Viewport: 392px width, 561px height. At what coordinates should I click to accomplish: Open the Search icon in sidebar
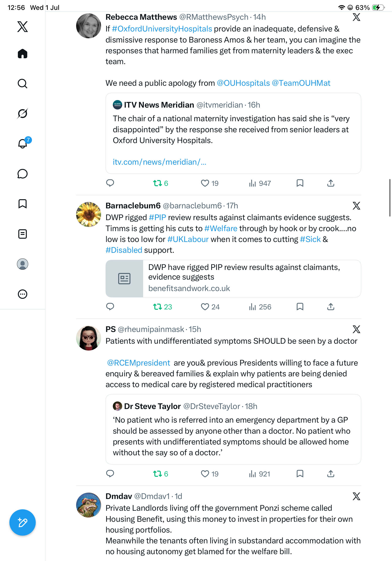[23, 84]
